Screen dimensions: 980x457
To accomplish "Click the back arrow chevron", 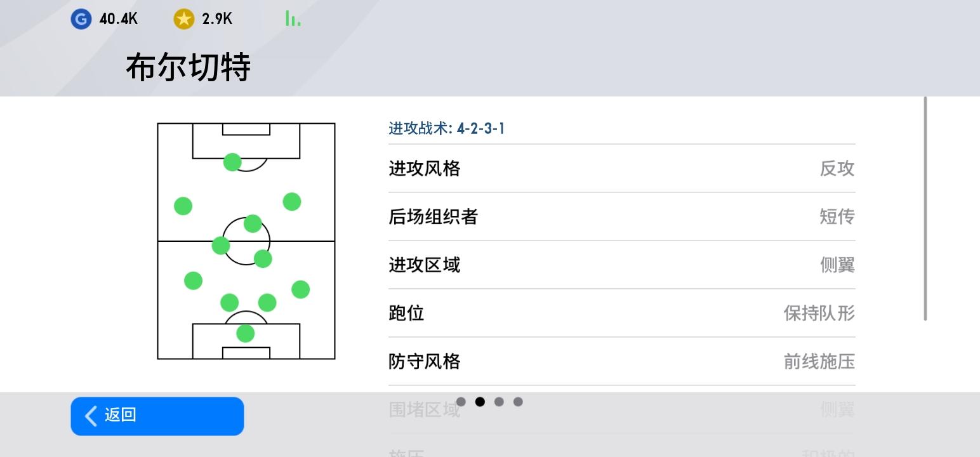I will pyautogui.click(x=91, y=416).
